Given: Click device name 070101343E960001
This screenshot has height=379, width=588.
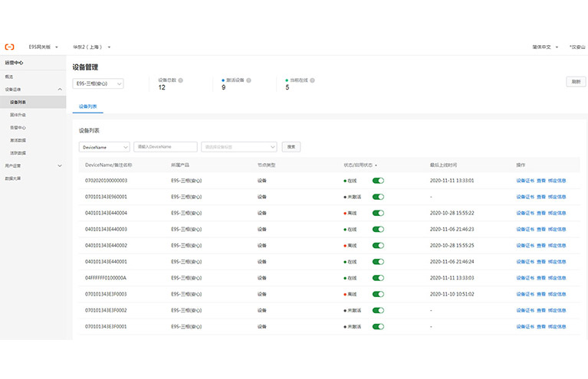Looking at the screenshot, I should 106,197.
